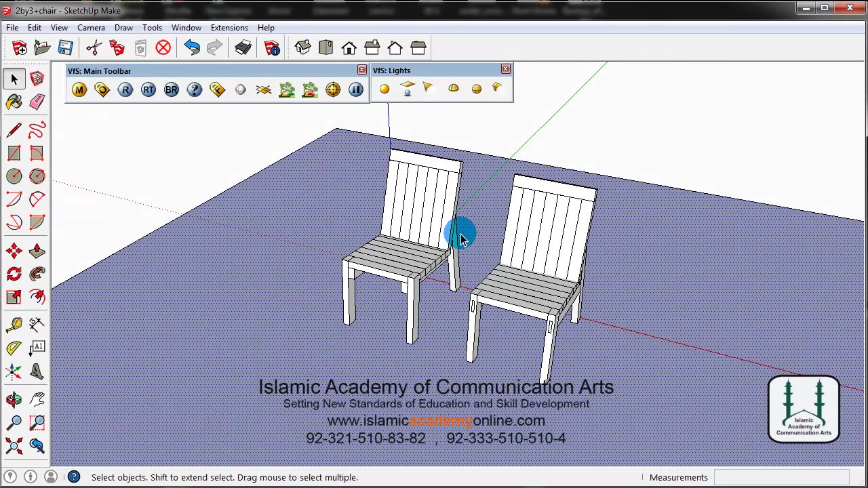Click the red Erase circle icon
Screen dimensions: 868x488
[163, 47]
